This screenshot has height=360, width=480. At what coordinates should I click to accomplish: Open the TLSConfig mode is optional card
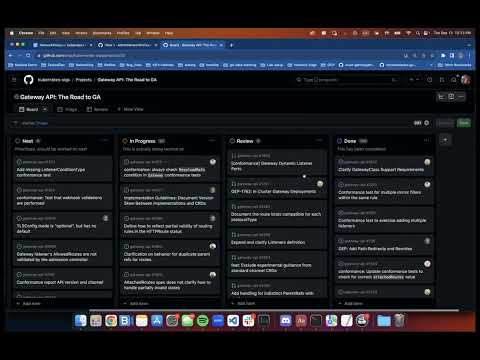tap(63, 225)
